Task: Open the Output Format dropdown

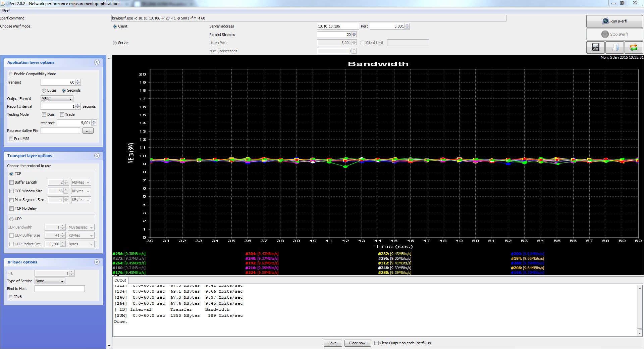Action: [57, 99]
